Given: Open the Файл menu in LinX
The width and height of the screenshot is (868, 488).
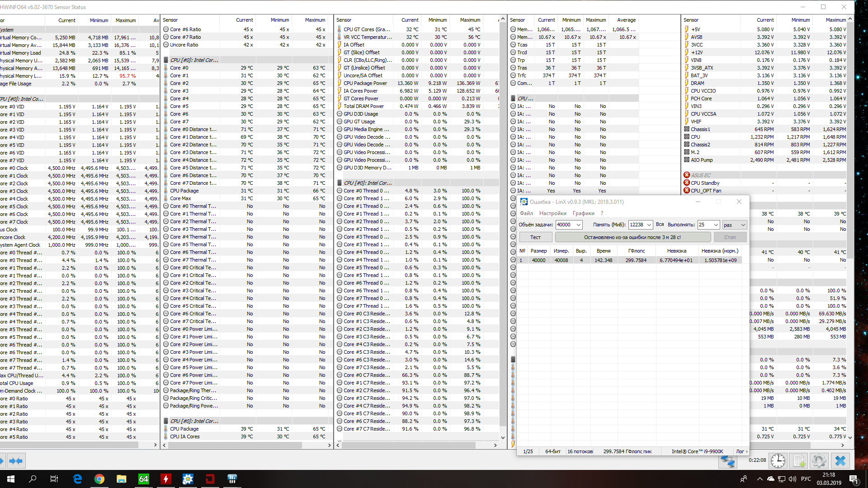Looking at the screenshot, I should (x=526, y=213).
